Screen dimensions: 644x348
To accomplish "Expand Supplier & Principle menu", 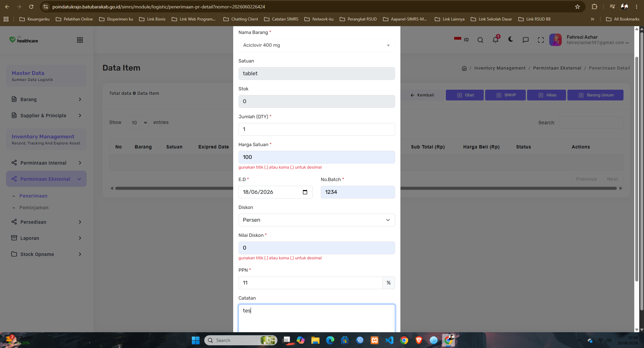I will pyautogui.click(x=46, y=116).
